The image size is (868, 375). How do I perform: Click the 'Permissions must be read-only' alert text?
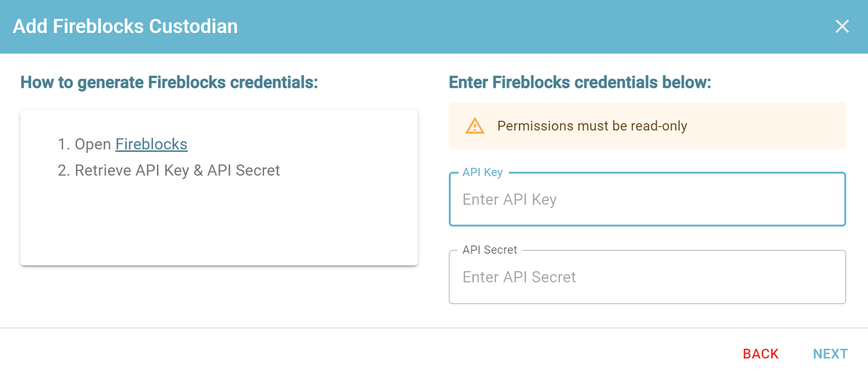pos(592,126)
